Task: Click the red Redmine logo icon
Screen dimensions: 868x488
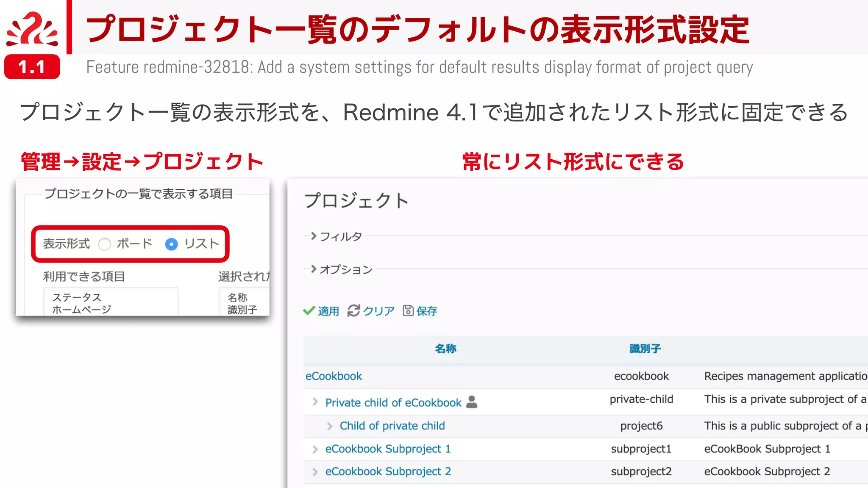Action: (x=32, y=28)
